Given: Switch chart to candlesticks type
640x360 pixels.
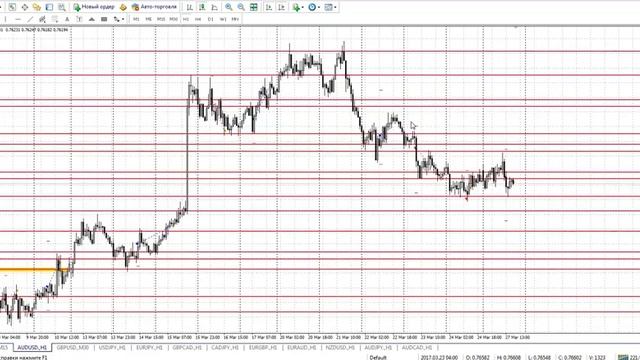Looking at the screenshot, I should pyautogui.click(x=202, y=7).
